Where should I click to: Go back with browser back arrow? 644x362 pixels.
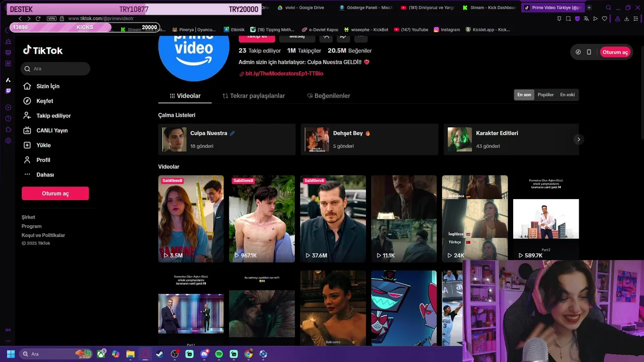point(20,19)
